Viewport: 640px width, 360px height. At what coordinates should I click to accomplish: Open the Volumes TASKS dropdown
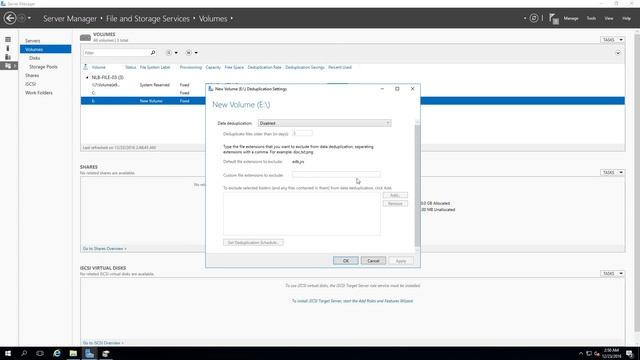(x=612, y=40)
